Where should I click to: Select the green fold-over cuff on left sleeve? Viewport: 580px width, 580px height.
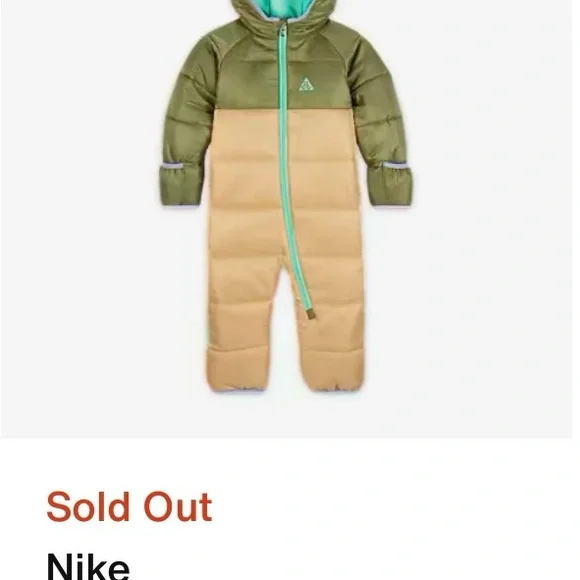[x=182, y=185]
